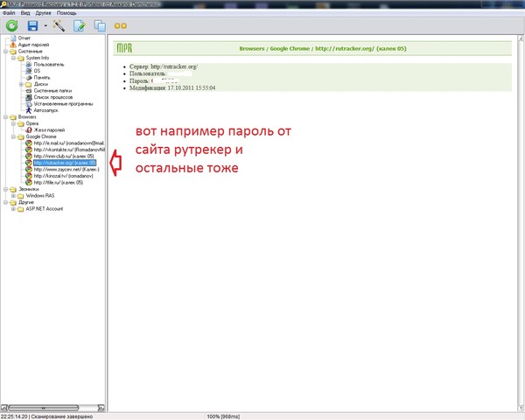Open the Вид menu
The height and width of the screenshot is (420, 525).
25,13
